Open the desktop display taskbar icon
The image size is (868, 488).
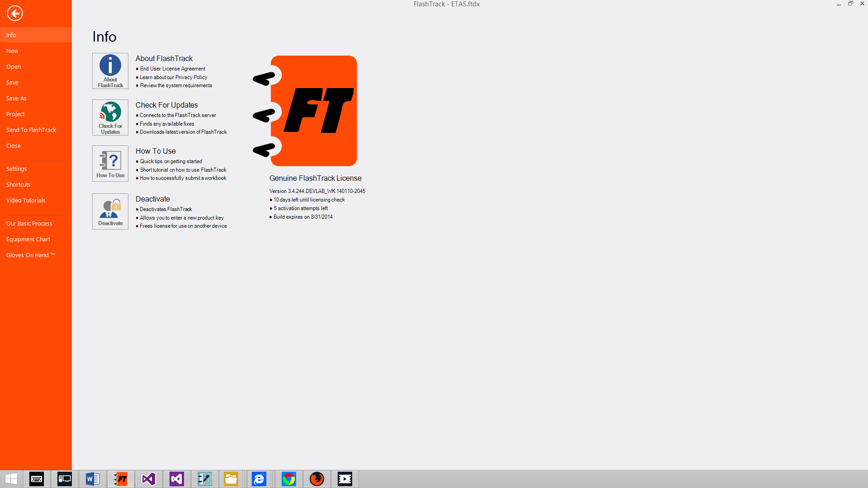coord(65,479)
